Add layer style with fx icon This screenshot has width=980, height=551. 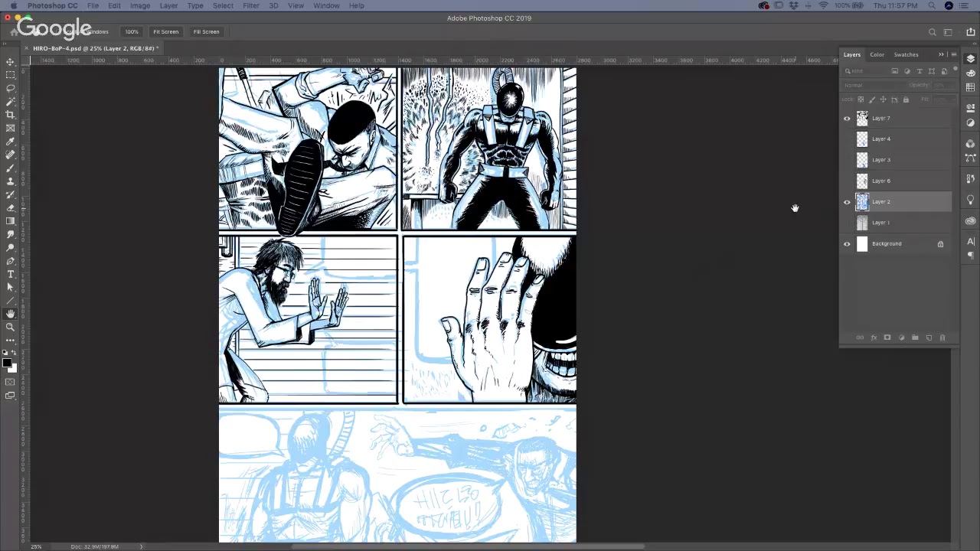coord(874,337)
